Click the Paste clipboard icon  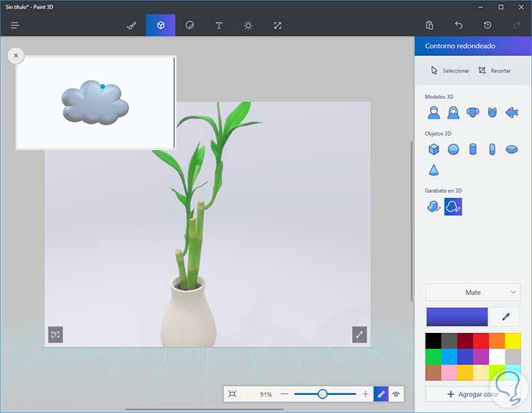429,25
